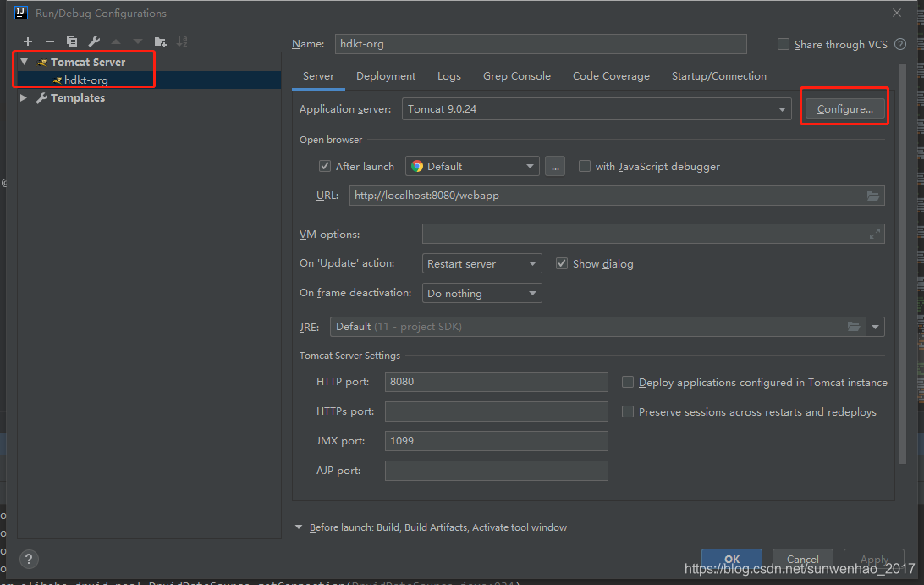Browse JRE folder icon
The height and width of the screenshot is (585, 924).
(853, 327)
